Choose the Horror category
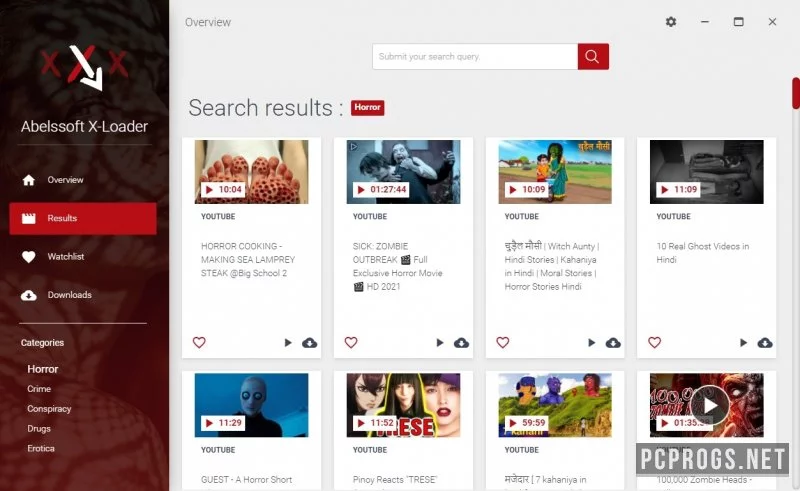The height and width of the screenshot is (491, 800). pos(43,369)
